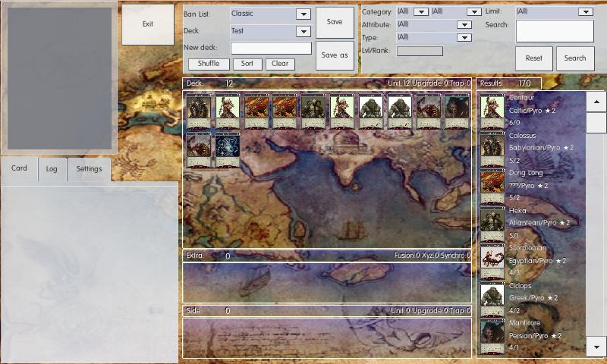This screenshot has height=364, width=607.
Task: Click the results scroll down arrow
Action: 596,347
